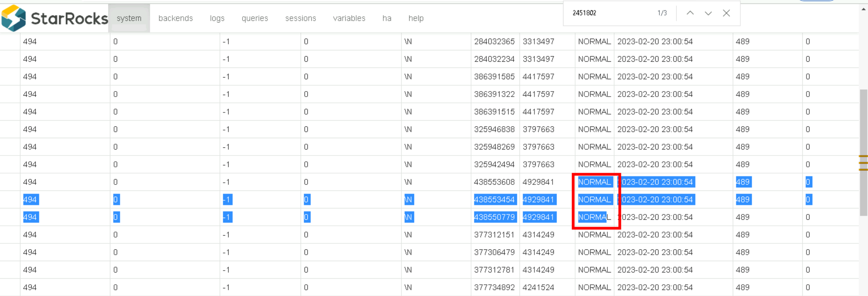Open the logs page

[x=217, y=18]
